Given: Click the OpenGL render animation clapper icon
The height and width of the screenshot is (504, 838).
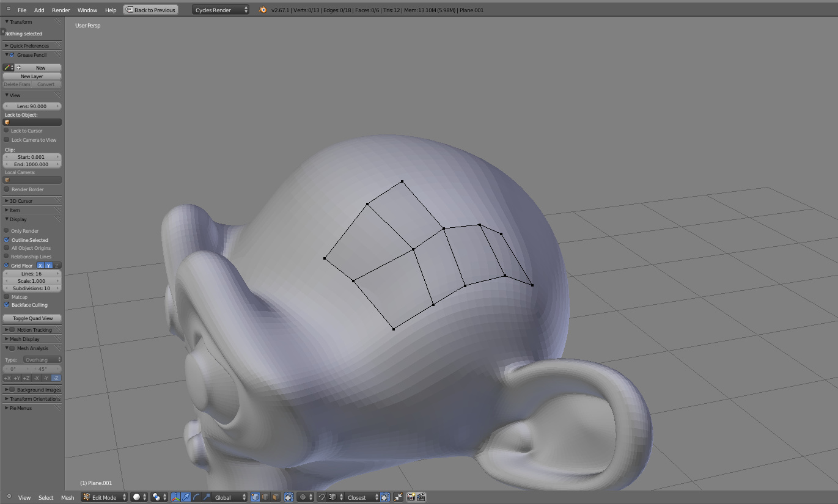Looking at the screenshot, I should 421,497.
